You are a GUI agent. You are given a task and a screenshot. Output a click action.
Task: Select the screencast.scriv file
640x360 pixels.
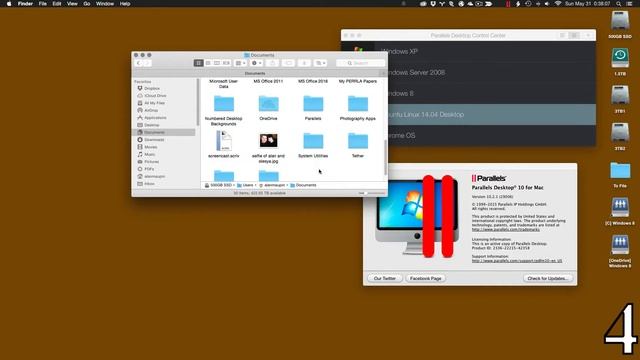click(x=224, y=141)
